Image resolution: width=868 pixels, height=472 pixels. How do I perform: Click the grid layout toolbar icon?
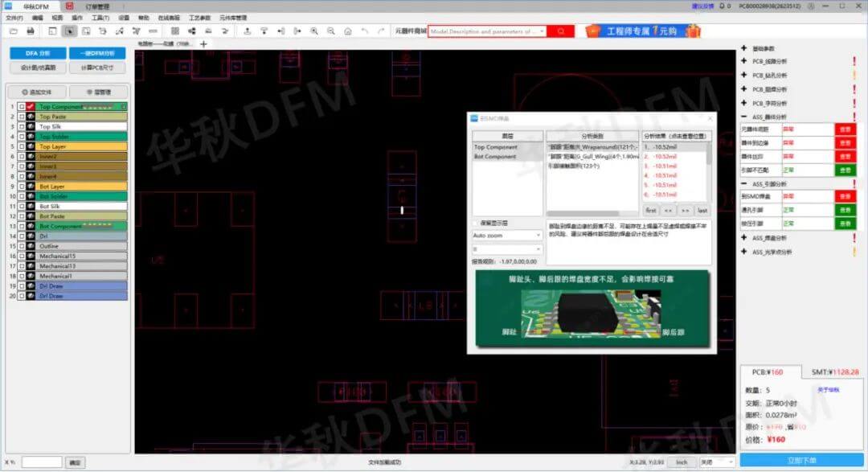[175, 31]
